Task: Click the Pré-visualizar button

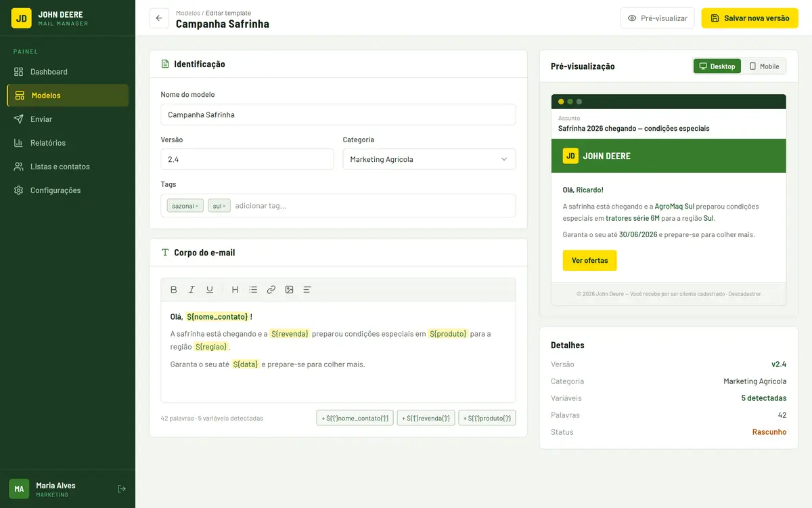Action: click(658, 18)
